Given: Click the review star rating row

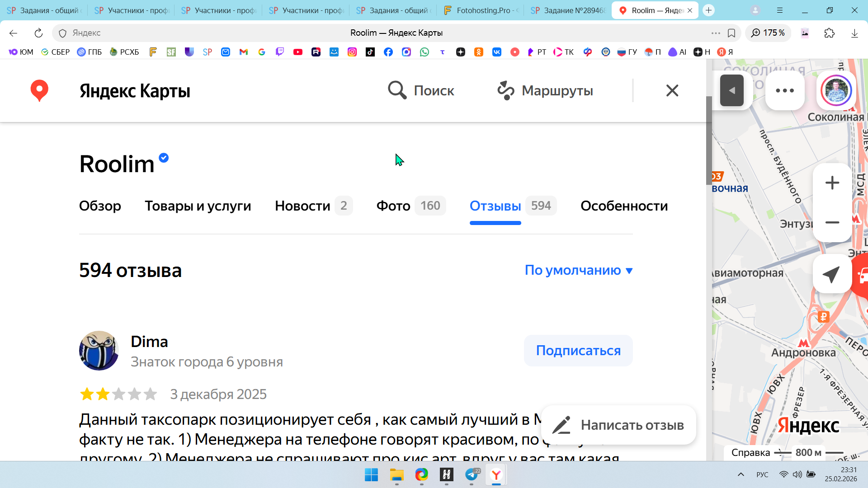Looking at the screenshot, I should pos(118,394).
